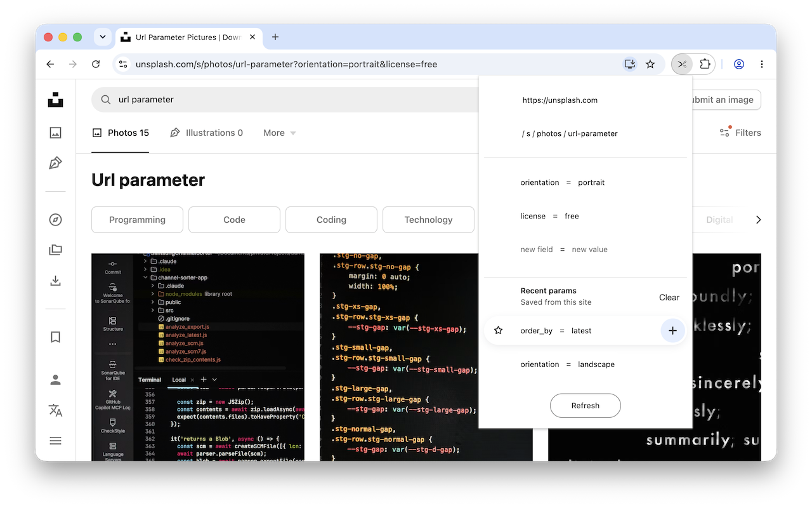Image resolution: width=812 pixels, height=508 pixels.
Task: Open a new browser tab with the plus button
Action: [275, 37]
